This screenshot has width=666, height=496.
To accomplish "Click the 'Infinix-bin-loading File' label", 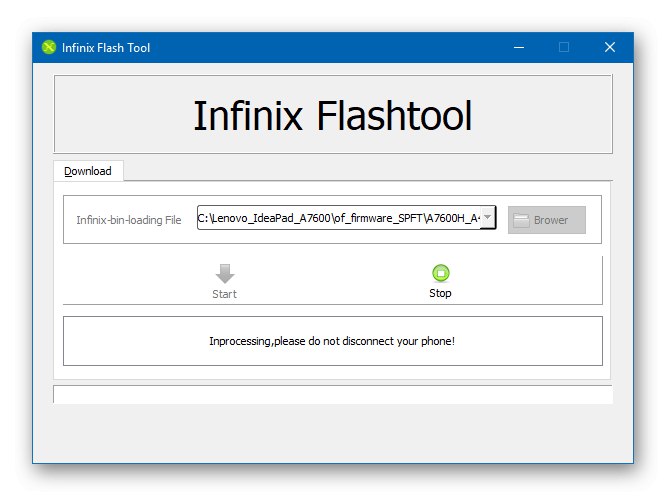I will (129, 220).
